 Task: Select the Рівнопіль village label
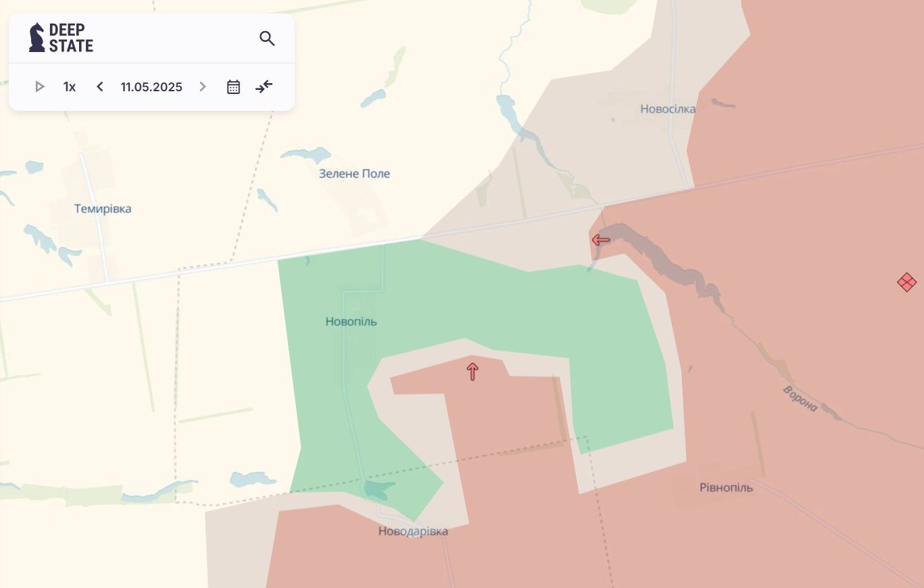[x=726, y=487]
